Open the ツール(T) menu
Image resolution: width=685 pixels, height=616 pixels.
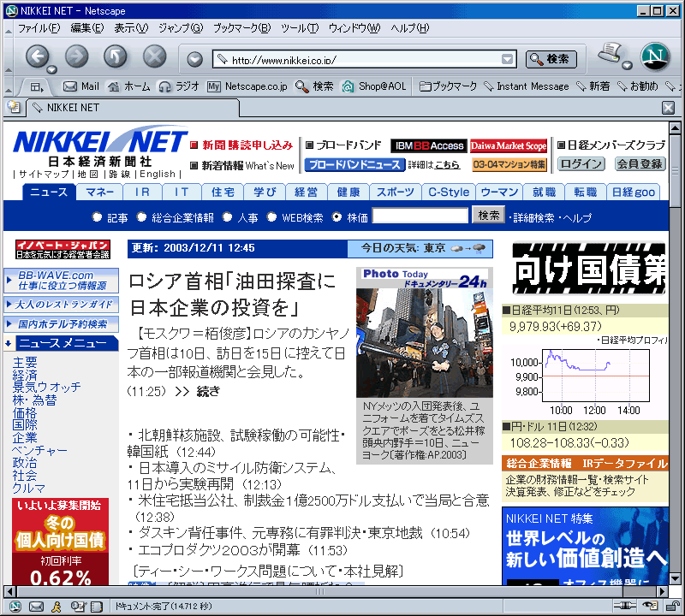pos(300,28)
